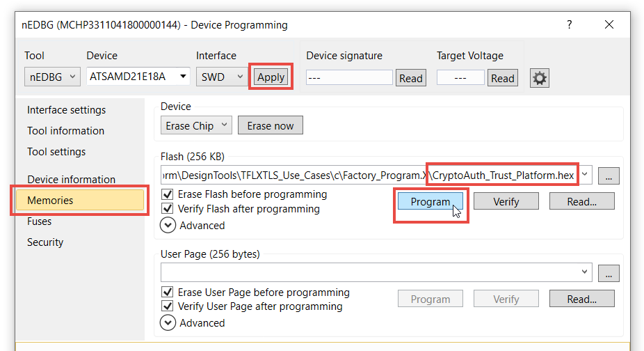The width and height of the screenshot is (644, 351).
Task: Open the Fuses section
Action: (40, 221)
